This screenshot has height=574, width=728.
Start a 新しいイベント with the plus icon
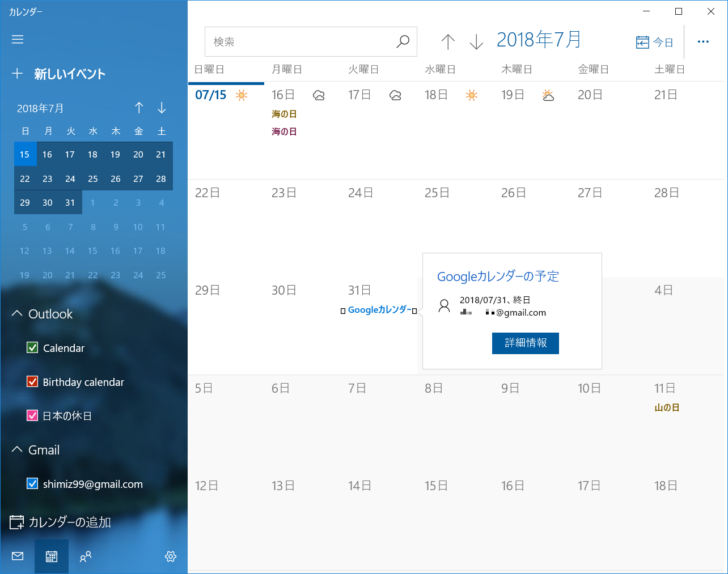(17, 73)
